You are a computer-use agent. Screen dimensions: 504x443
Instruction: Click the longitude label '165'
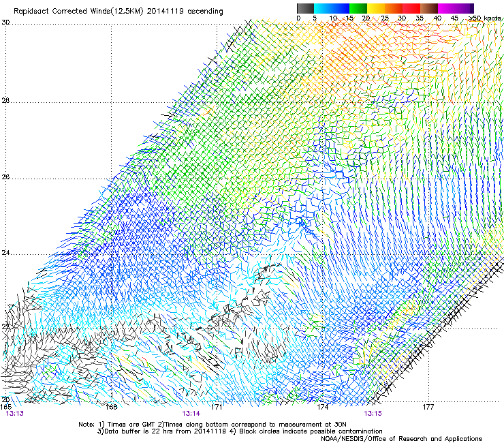pos(5,407)
